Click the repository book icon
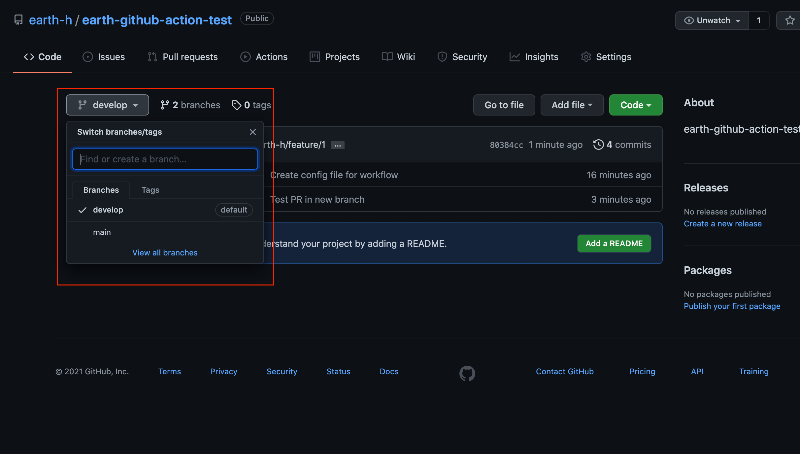This screenshot has width=800, height=454. 18,20
